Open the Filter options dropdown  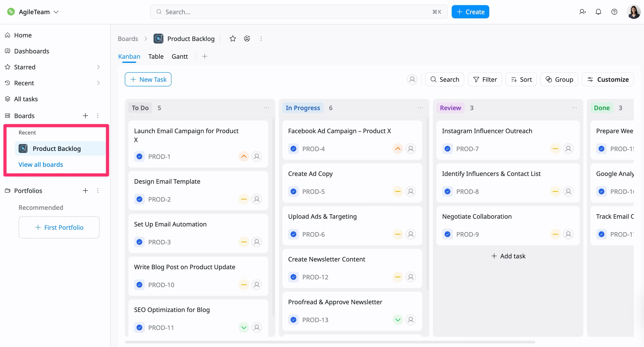tap(485, 79)
